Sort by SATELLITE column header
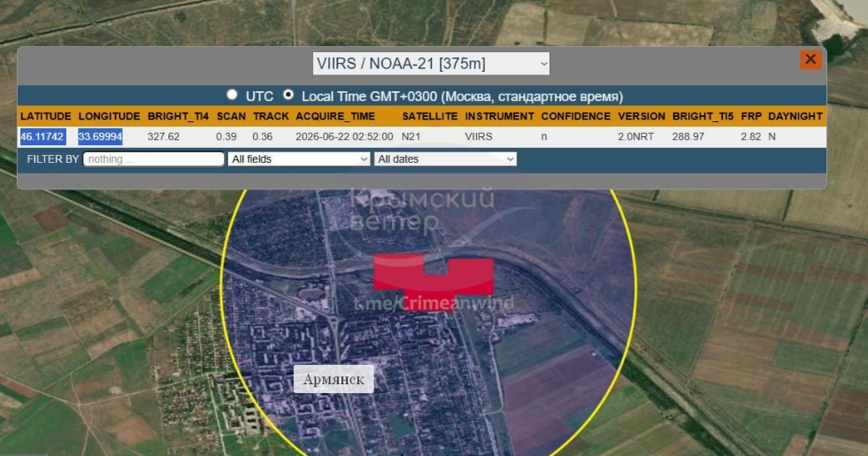The image size is (868, 456). click(x=429, y=116)
